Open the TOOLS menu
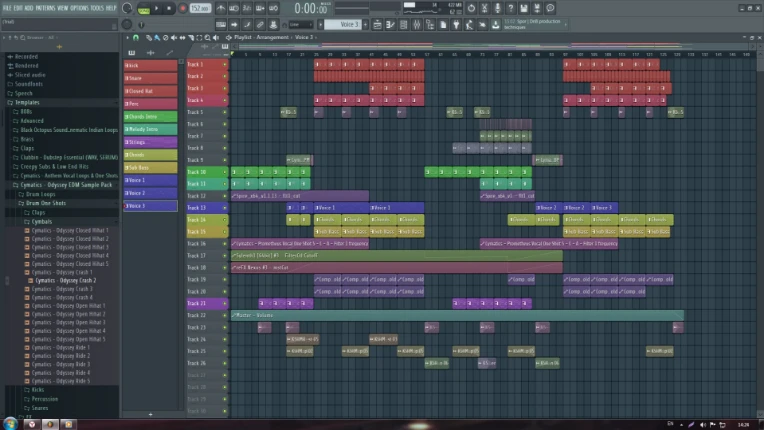The height and width of the screenshot is (430, 764). (97, 8)
